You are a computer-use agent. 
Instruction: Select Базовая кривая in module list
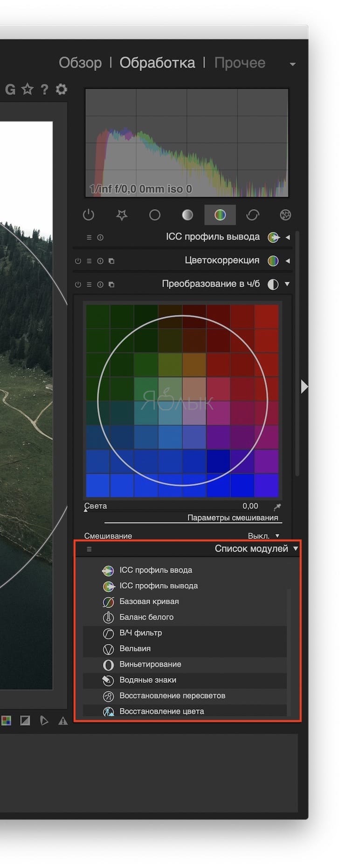[185, 602]
